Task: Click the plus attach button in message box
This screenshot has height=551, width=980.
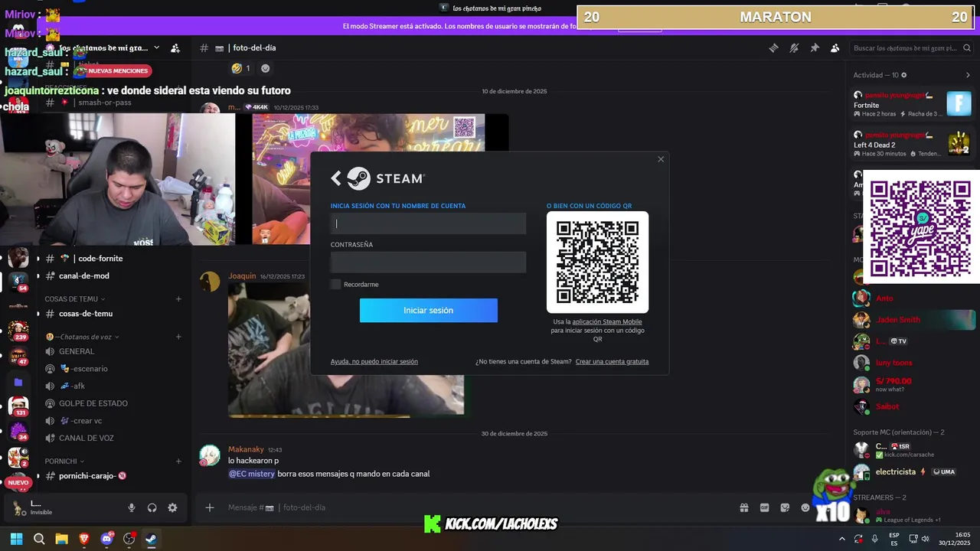Action: coord(210,507)
